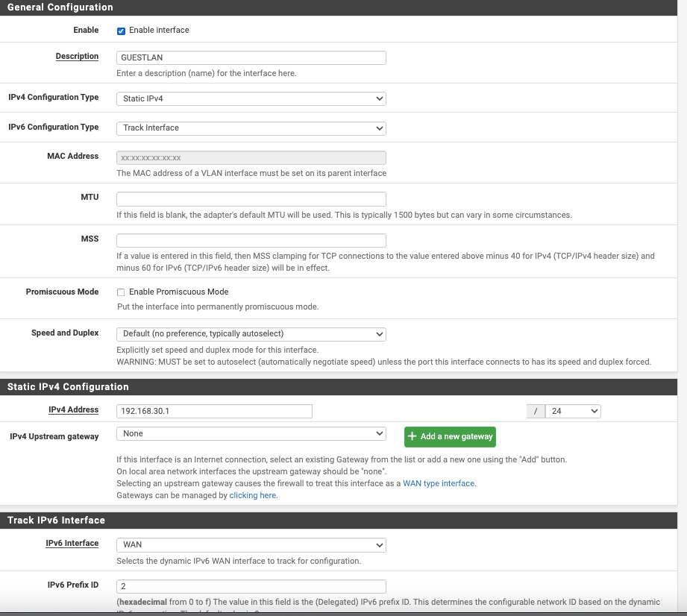Click the MAC Address label
687x616 pixels.
point(73,156)
